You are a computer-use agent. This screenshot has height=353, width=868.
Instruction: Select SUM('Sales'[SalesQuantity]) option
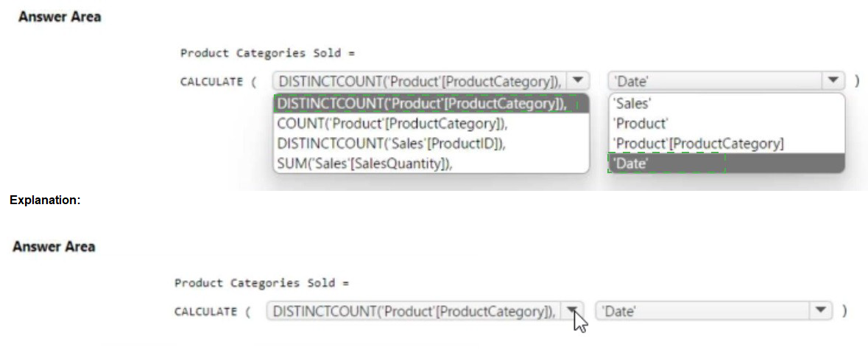point(364,164)
